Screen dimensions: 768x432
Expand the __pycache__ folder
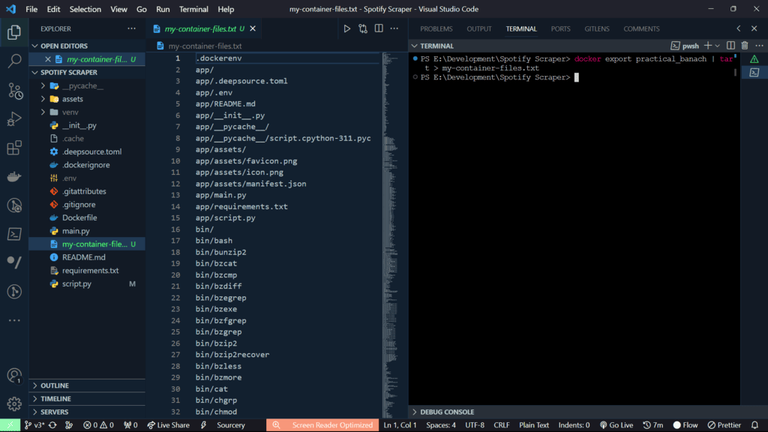click(43, 86)
